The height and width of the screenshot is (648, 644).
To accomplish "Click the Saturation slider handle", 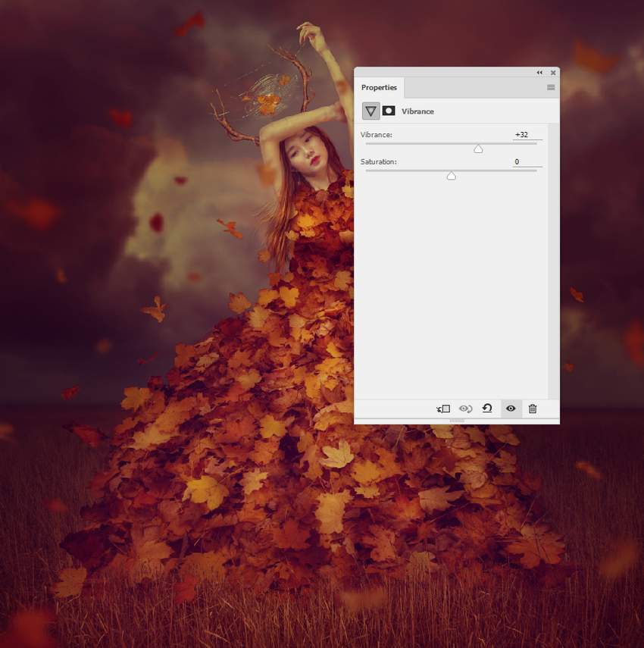I will coord(451,177).
